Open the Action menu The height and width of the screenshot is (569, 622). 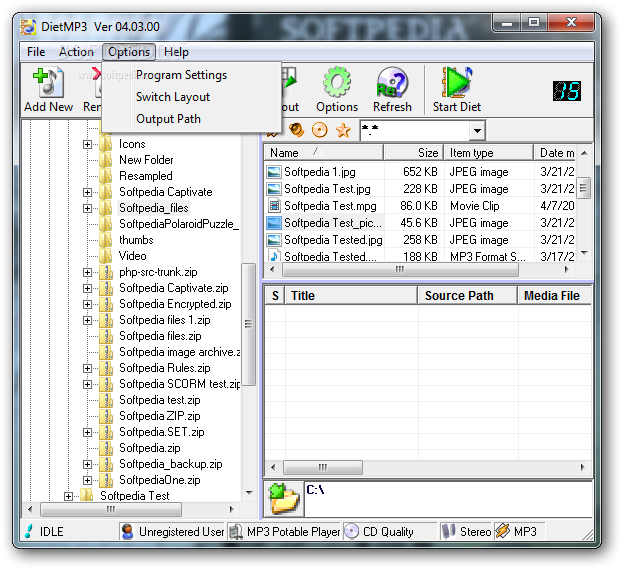(76, 52)
